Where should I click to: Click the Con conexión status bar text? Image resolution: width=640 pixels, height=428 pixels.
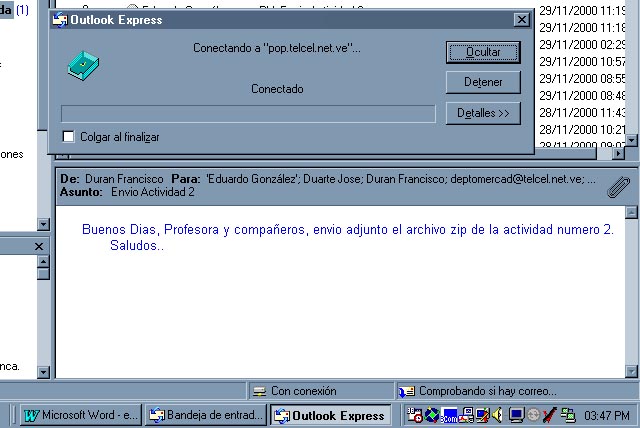point(304,391)
